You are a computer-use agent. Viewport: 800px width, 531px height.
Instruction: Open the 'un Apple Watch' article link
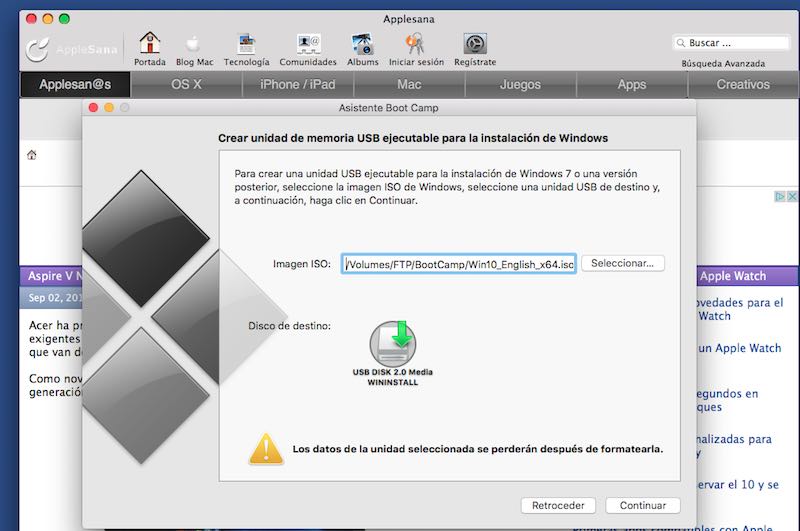tap(740, 348)
